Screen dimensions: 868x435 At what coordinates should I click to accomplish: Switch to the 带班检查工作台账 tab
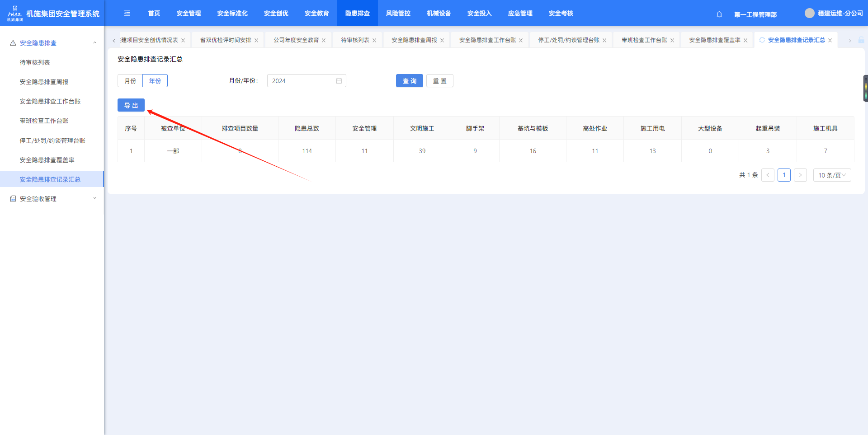point(644,40)
